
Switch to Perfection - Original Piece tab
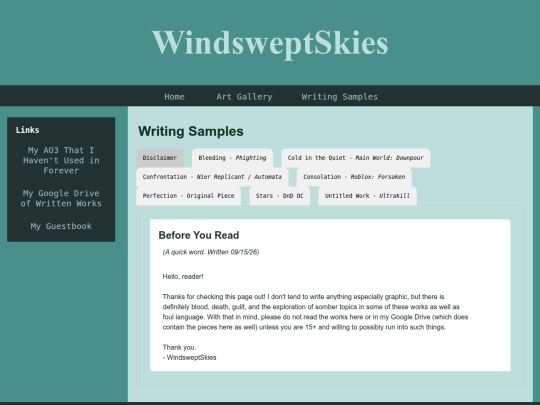point(188,196)
